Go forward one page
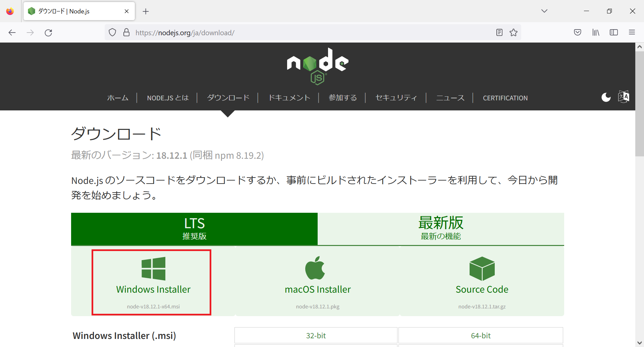 30,33
